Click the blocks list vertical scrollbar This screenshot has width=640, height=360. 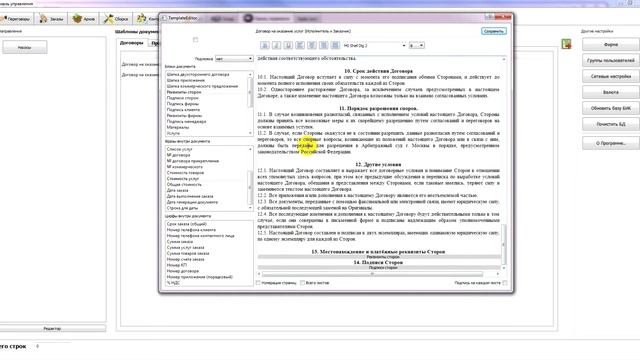coord(250,104)
